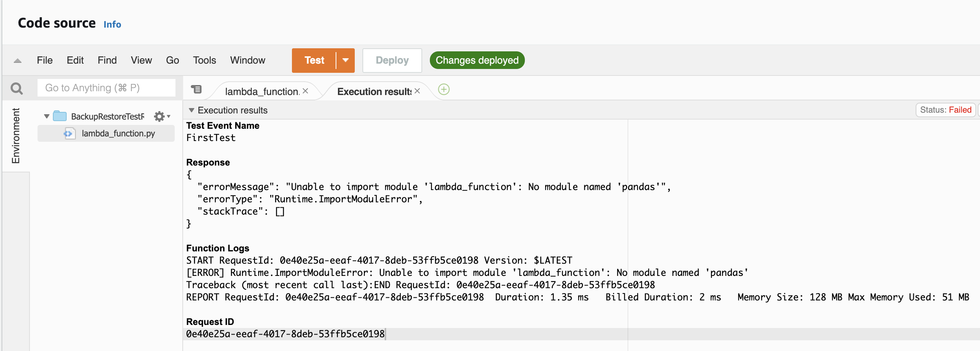Toggle the Environment side panel
The height and width of the screenshot is (351, 980).
coord(16,136)
